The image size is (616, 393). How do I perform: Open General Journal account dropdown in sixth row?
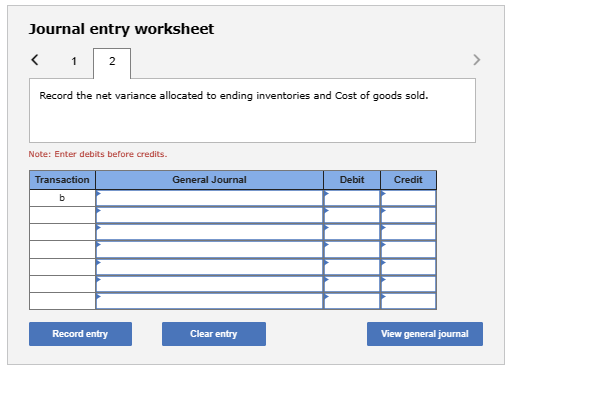(x=209, y=284)
